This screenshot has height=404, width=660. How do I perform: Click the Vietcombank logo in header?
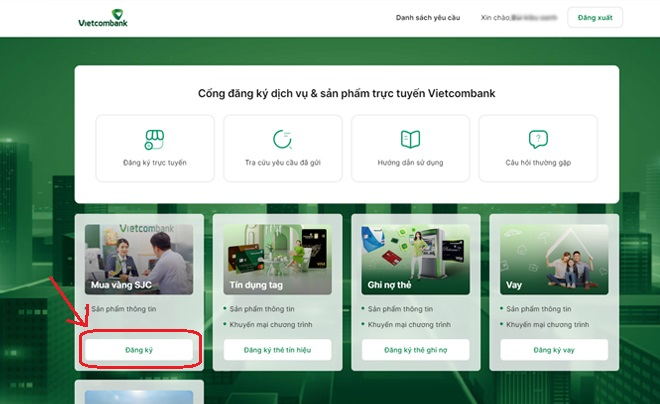click(x=103, y=18)
